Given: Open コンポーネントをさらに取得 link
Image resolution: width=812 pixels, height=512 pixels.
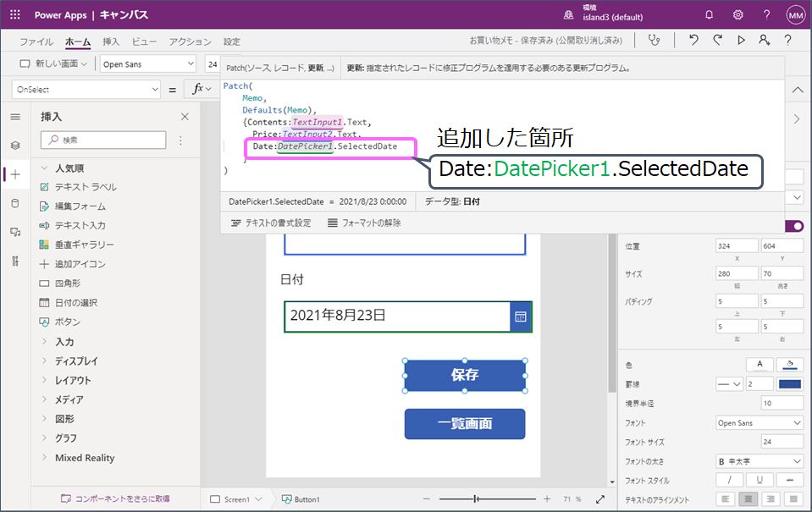Looking at the screenshot, I should 115,498.
